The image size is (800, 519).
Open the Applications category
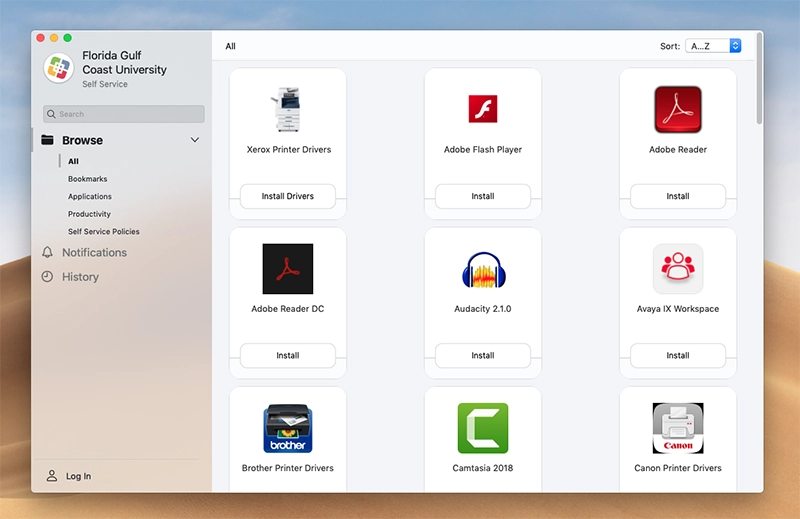(x=90, y=197)
